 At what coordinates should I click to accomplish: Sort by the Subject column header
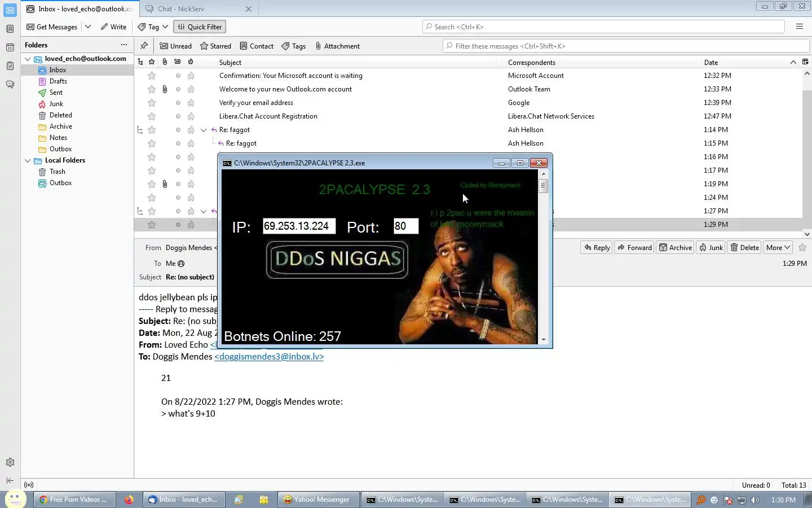coord(230,62)
